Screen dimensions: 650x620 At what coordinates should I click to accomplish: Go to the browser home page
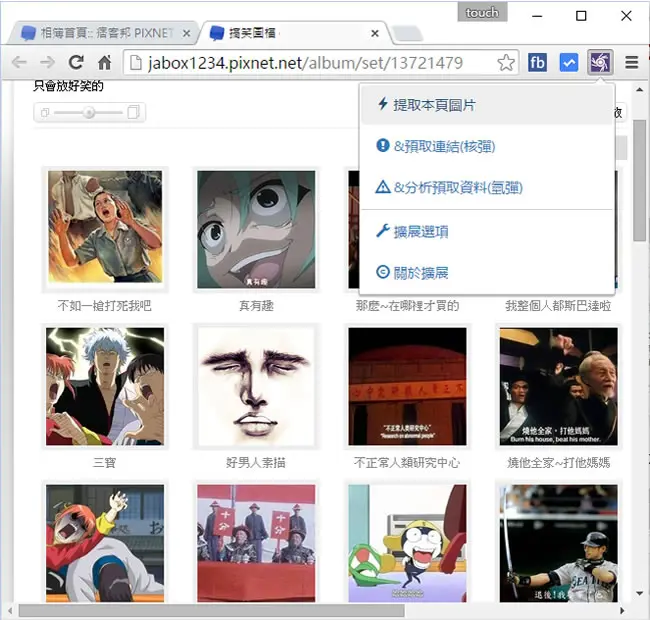click(104, 63)
